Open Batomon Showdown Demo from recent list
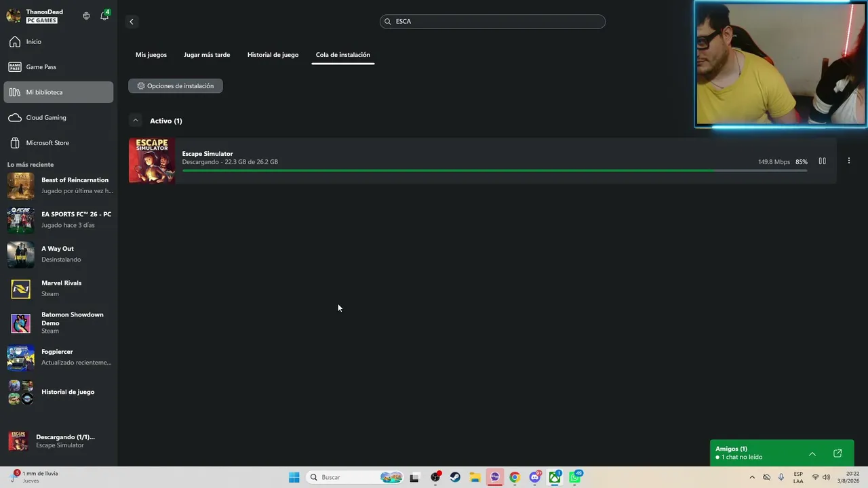 58,323
